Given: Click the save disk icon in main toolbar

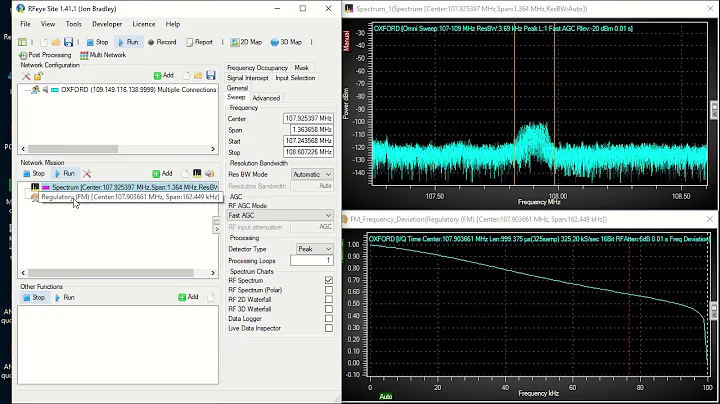Looking at the screenshot, I should (68, 42).
